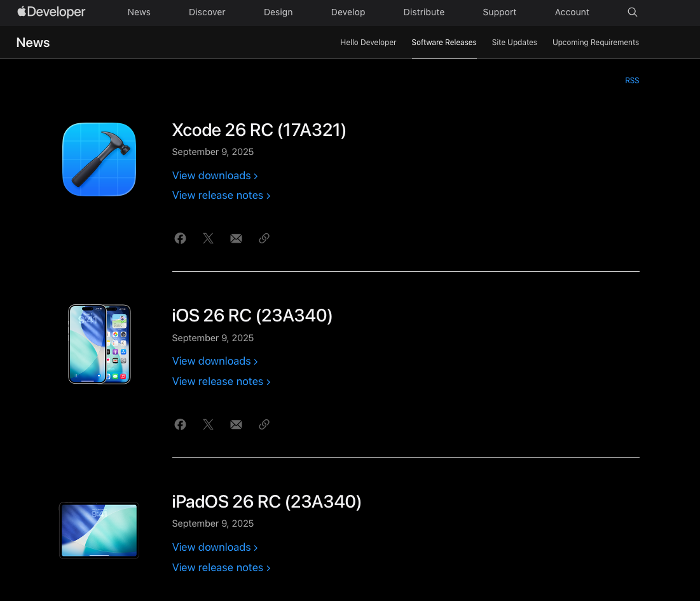This screenshot has width=700, height=601.
Task: Open the Account menu
Action: (x=572, y=12)
